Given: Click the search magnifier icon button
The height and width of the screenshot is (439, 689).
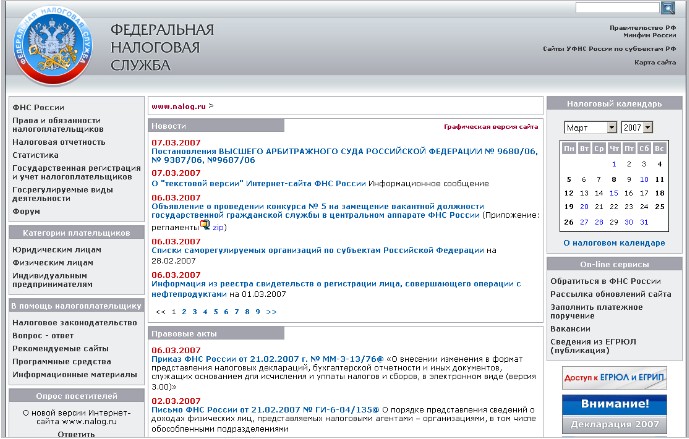Looking at the screenshot, I should coord(668,7).
